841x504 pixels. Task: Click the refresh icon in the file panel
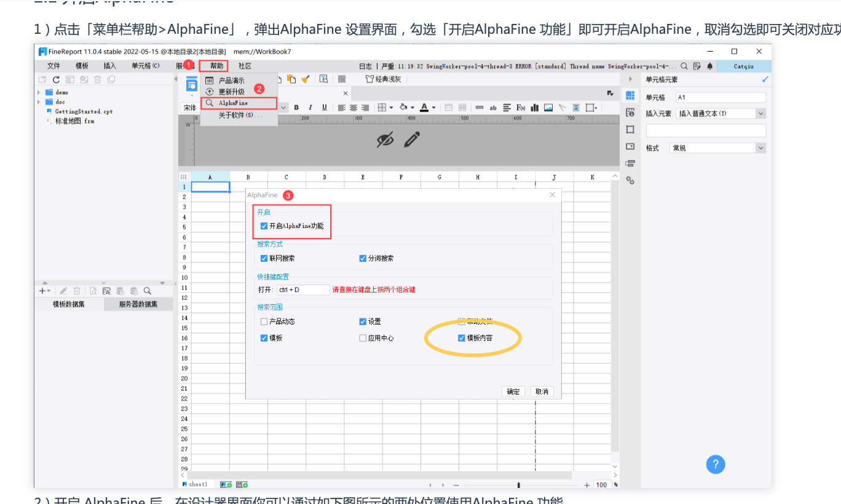pyautogui.click(x=56, y=80)
